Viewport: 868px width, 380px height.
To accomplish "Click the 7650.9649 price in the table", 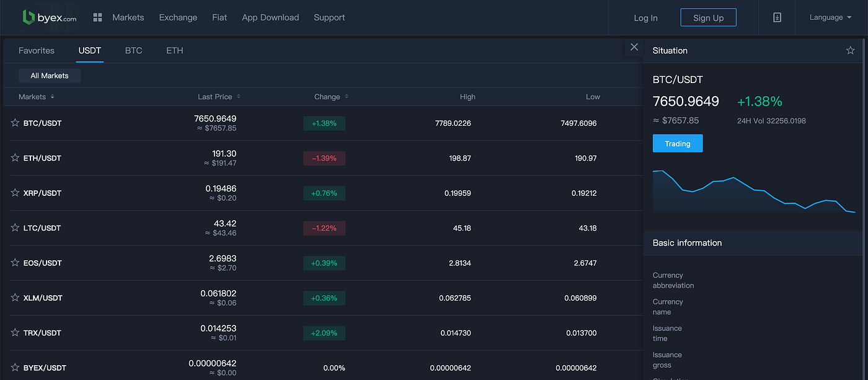I will (x=215, y=118).
